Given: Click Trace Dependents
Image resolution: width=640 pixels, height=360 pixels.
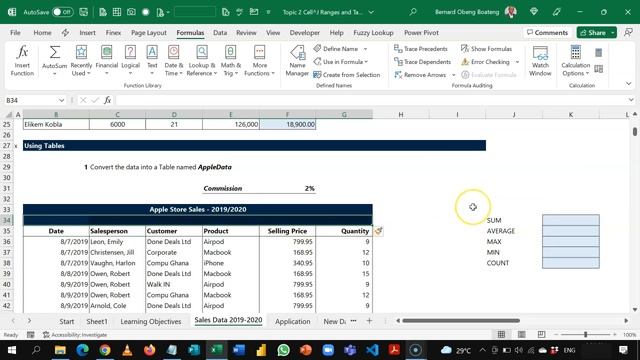Looking at the screenshot, I should 422,62.
